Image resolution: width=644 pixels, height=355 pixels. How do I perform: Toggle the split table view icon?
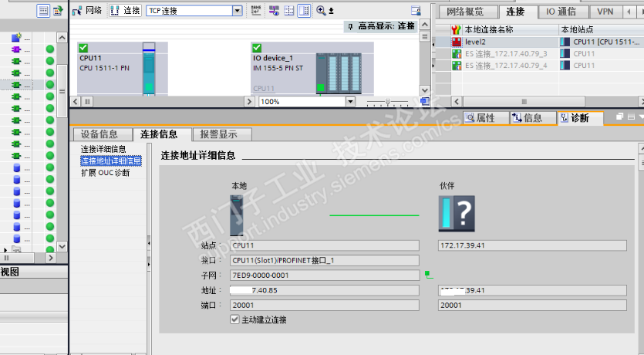tap(304, 11)
